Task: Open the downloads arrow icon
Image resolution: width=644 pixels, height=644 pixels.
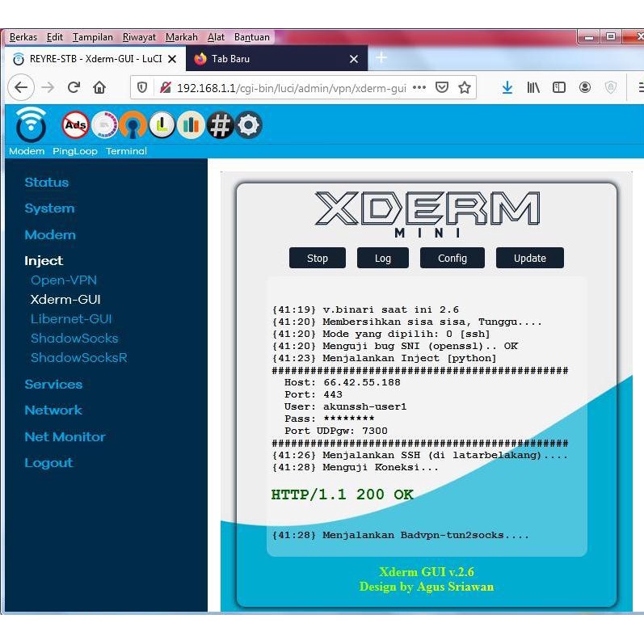Action: [x=507, y=87]
